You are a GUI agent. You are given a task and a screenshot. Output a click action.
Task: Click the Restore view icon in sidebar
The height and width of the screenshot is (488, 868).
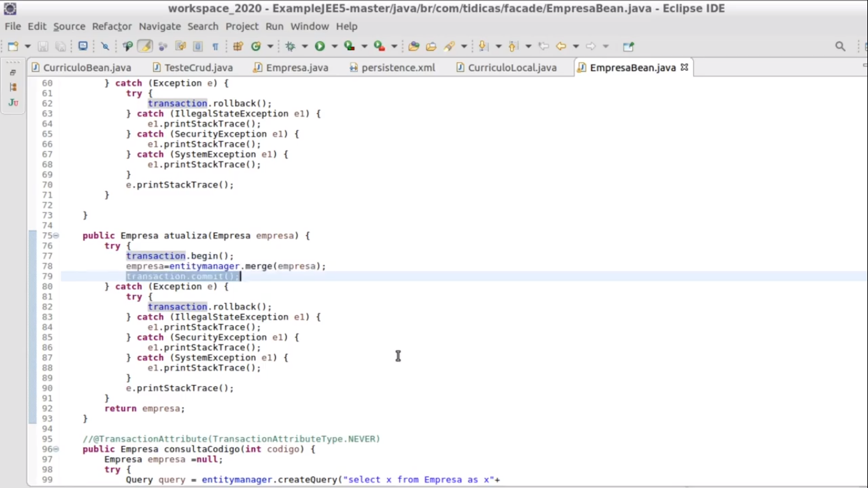pos(13,72)
